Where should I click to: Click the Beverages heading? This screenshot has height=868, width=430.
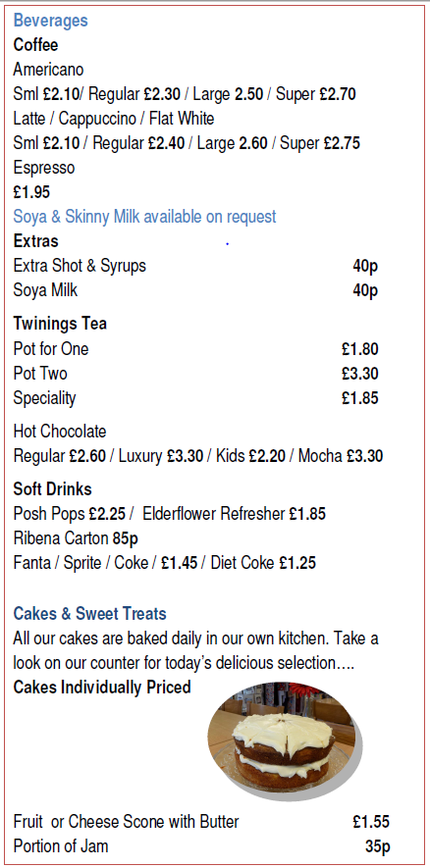(50, 21)
